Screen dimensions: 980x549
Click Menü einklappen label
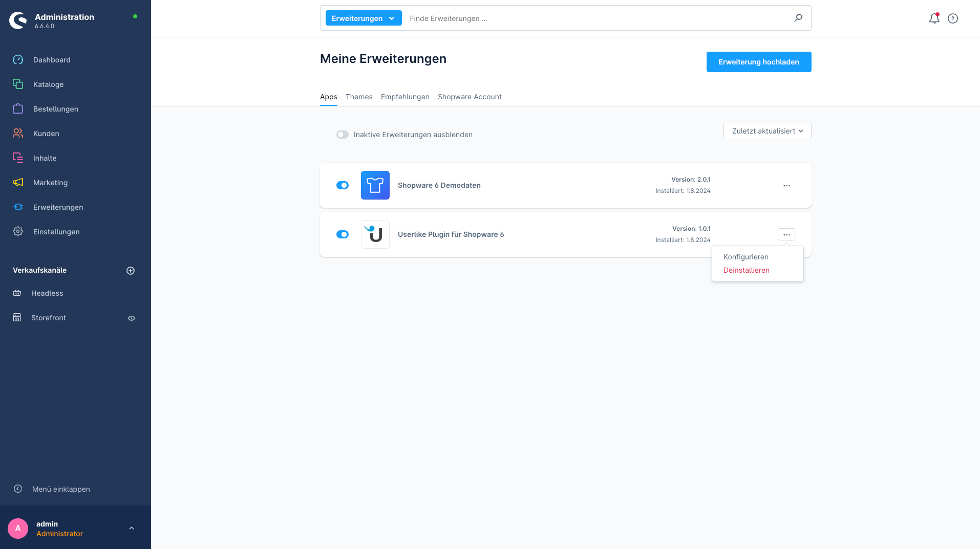point(61,489)
